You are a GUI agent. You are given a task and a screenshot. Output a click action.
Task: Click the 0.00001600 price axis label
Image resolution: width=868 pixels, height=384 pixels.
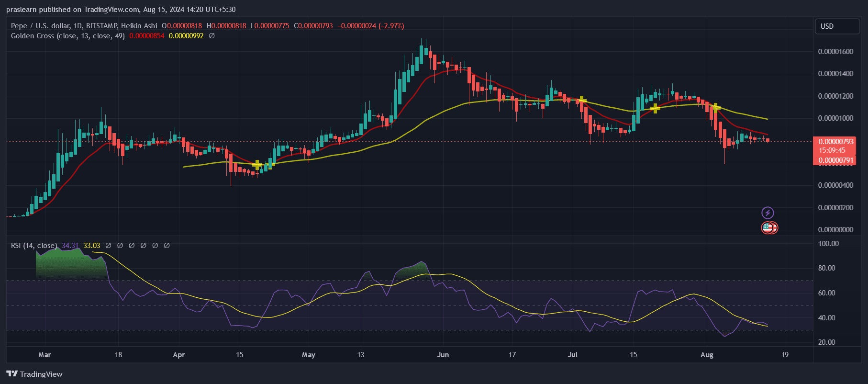835,52
